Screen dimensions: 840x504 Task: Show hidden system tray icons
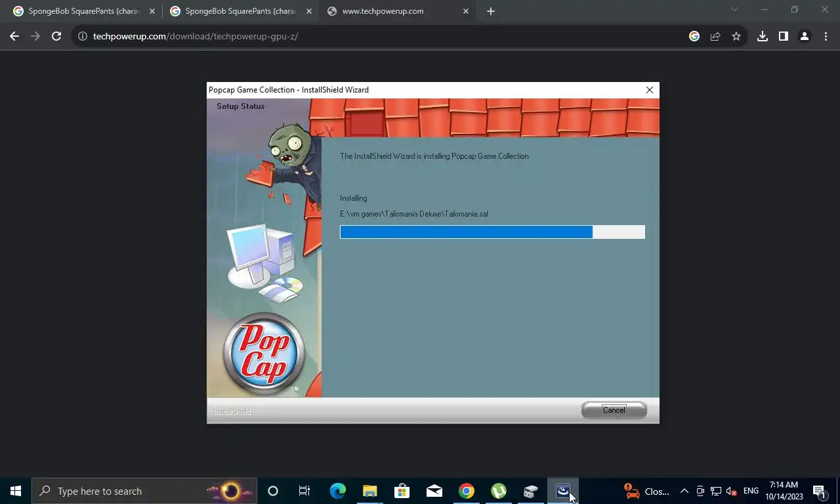684,491
